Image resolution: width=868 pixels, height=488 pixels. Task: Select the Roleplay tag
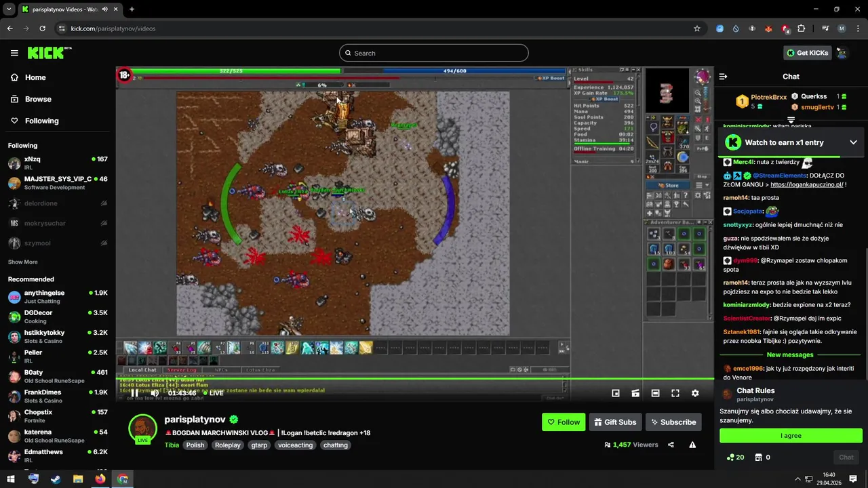click(x=228, y=445)
